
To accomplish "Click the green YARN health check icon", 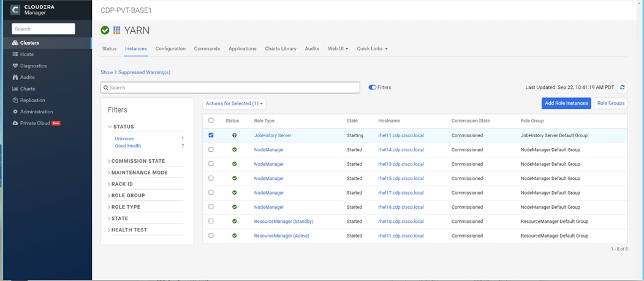I will (105, 31).
